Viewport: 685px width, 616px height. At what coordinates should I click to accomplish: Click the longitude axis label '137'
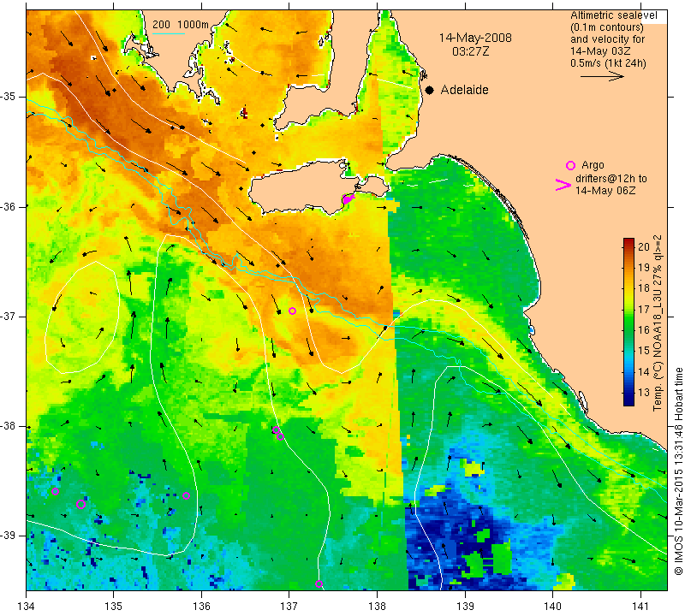click(289, 606)
